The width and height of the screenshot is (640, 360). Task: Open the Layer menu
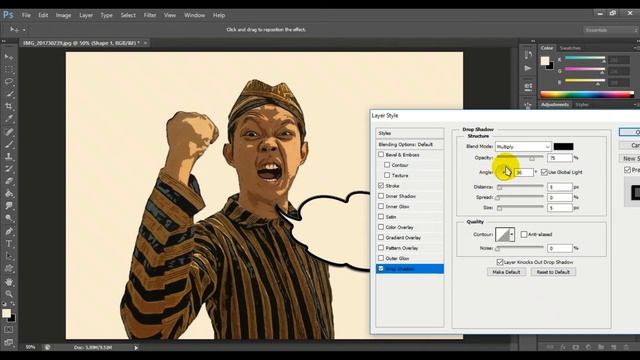(x=86, y=15)
